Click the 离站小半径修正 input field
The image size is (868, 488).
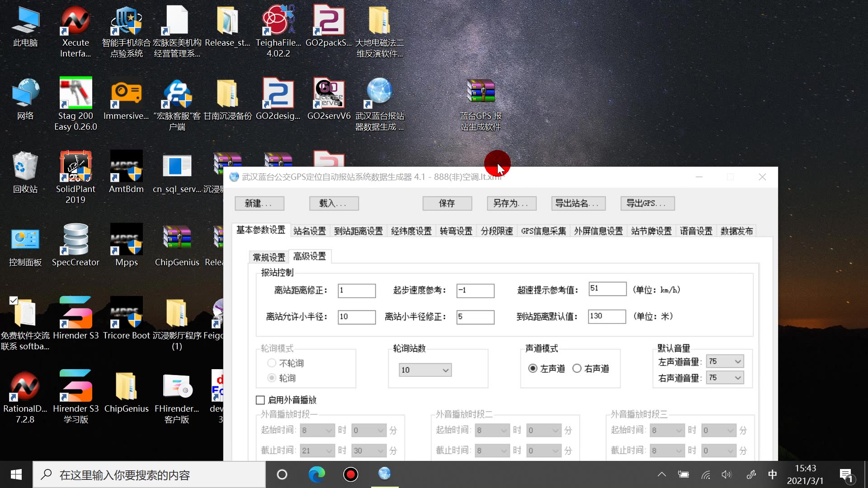coord(476,317)
